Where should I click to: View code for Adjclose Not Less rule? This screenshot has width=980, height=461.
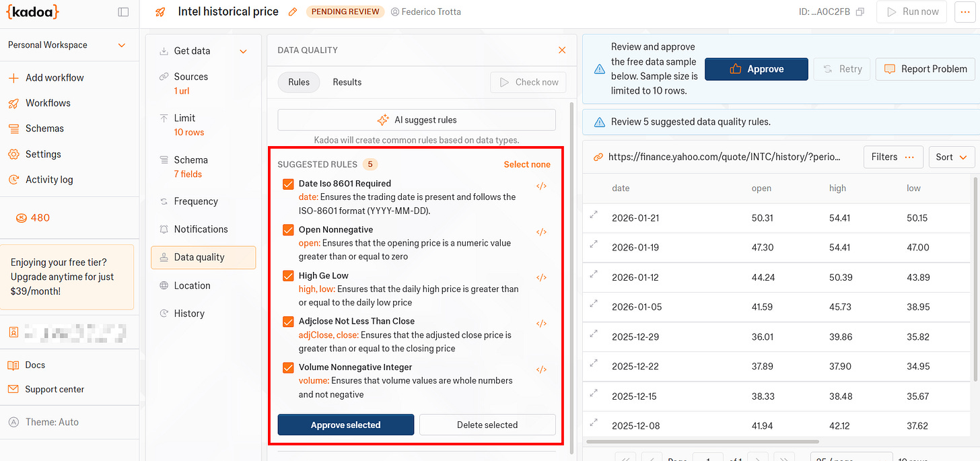(541, 324)
